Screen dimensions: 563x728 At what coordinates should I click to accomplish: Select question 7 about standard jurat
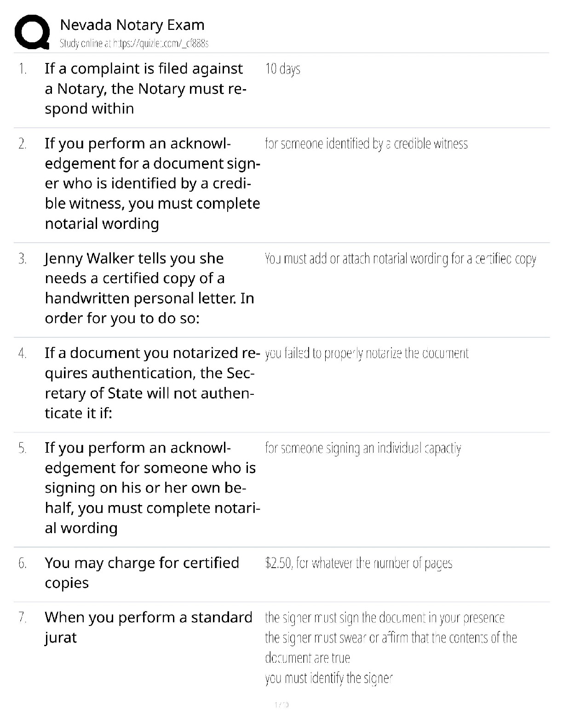click(148, 627)
